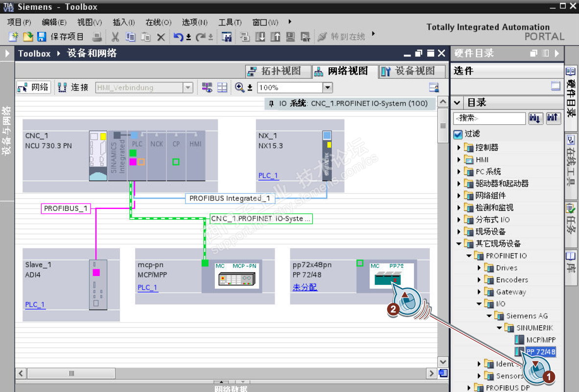Click the Cut scissors icon

click(x=115, y=37)
